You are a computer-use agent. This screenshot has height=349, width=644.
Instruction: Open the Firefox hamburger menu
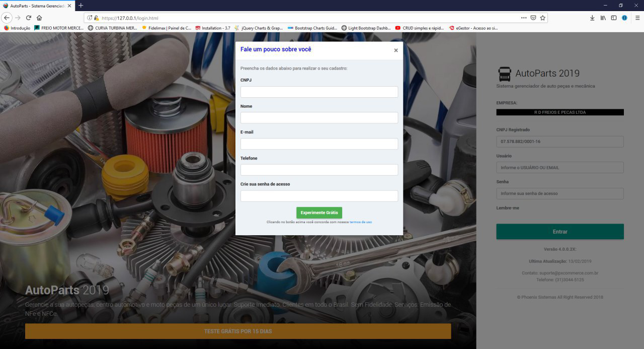coord(637,18)
